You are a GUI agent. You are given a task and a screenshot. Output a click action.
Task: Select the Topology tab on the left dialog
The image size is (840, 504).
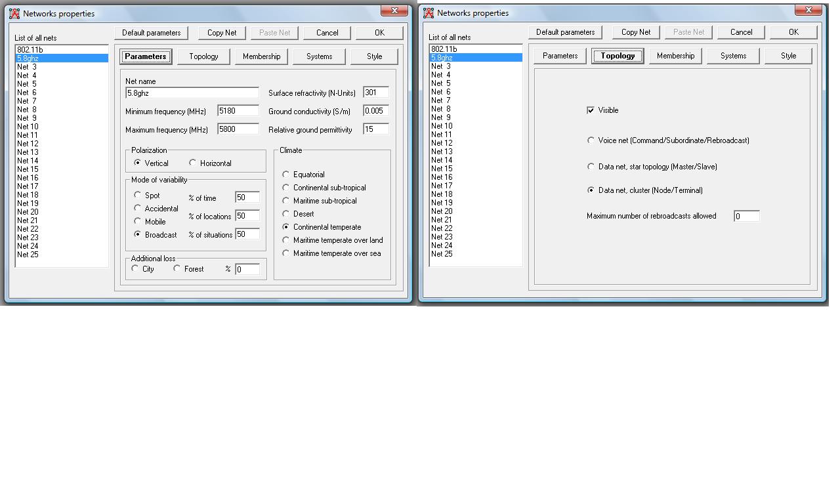203,56
